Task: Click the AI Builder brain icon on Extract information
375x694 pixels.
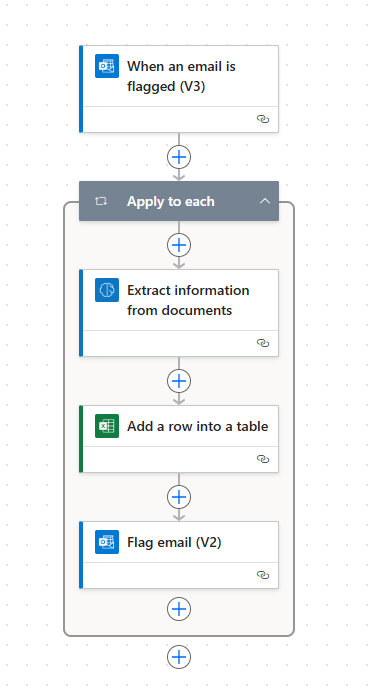Action: click(x=107, y=290)
